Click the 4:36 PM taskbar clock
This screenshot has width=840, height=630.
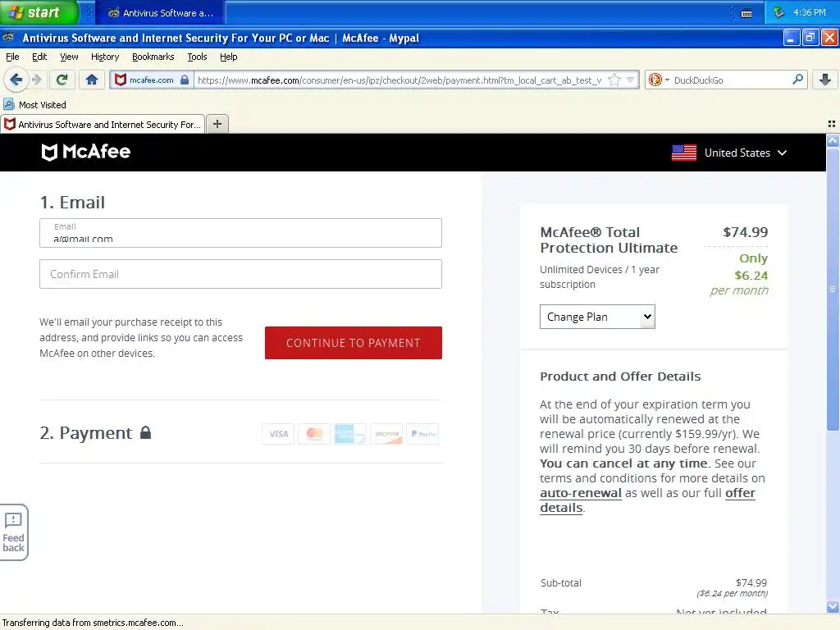[x=809, y=12]
